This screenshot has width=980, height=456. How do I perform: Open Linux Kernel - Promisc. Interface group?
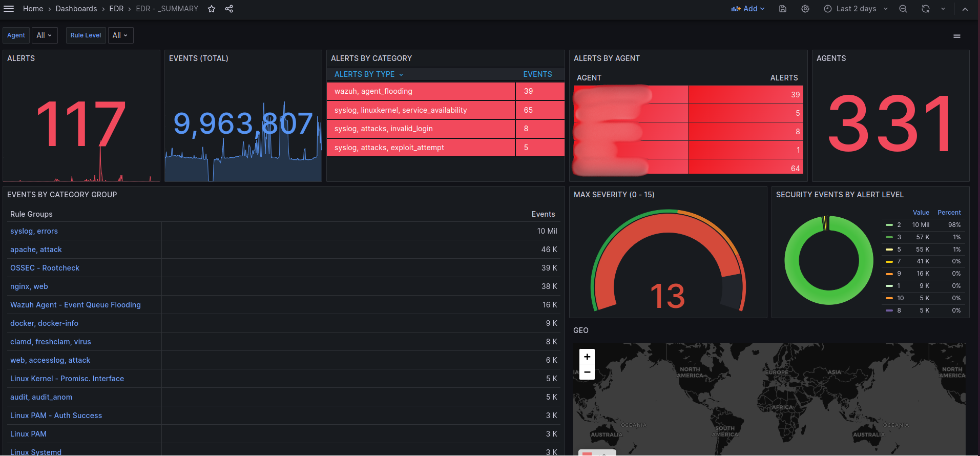(67, 379)
